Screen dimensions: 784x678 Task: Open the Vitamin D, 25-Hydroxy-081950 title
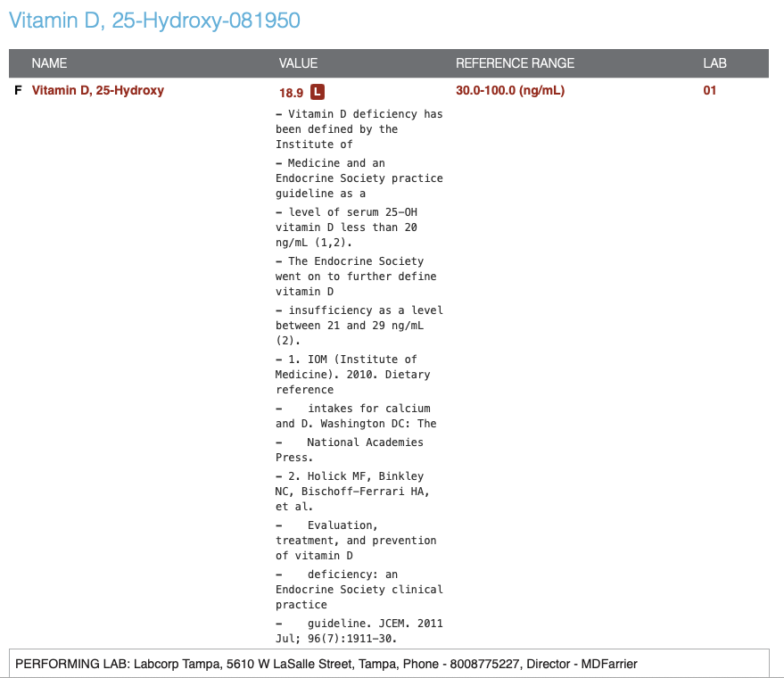point(154,21)
